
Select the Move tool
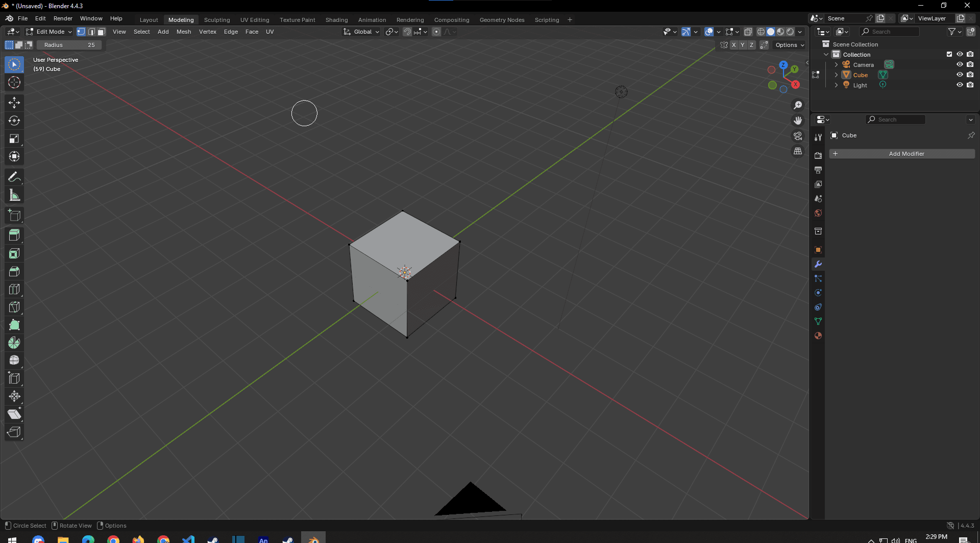14,103
